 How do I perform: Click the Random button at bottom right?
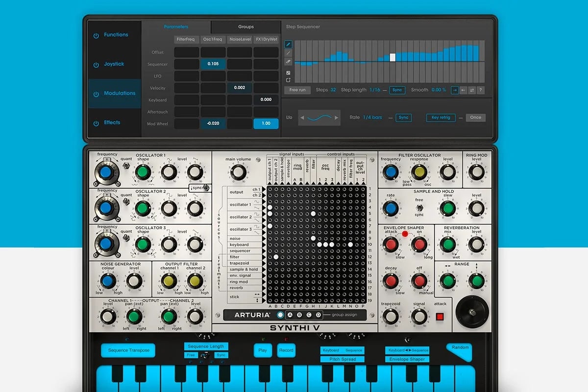point(459,348)
